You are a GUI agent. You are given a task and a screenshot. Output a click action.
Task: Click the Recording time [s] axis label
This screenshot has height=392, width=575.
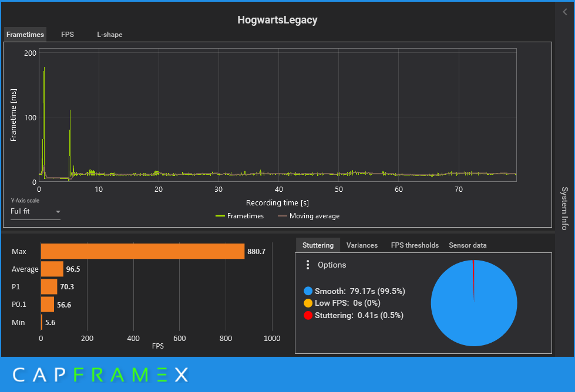point(277,203)
